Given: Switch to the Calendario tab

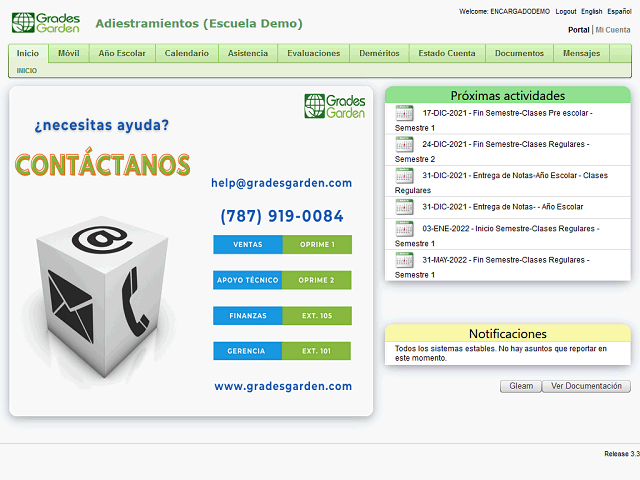Looking at the screenshot, I should click(x=187, y=53).
